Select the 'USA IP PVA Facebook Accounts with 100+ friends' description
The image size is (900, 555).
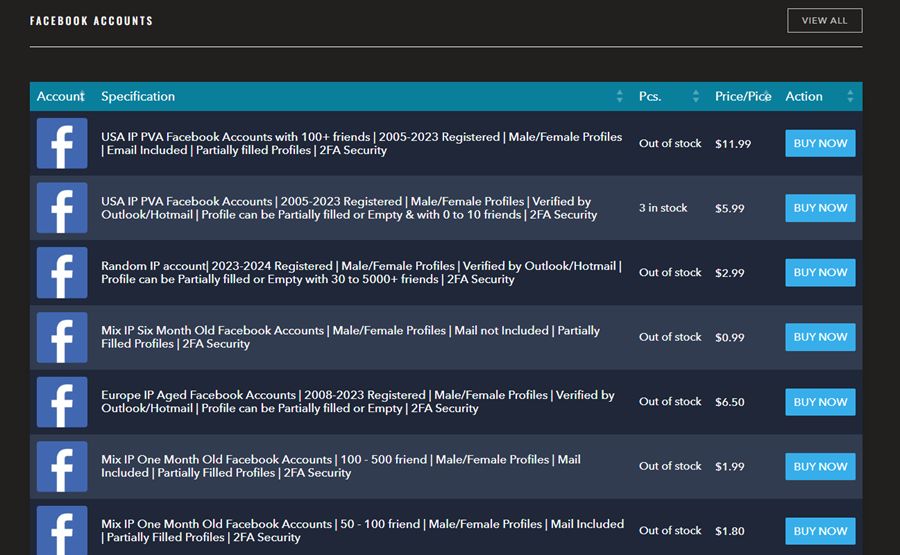pyautogui.click(x=362, y=143)
